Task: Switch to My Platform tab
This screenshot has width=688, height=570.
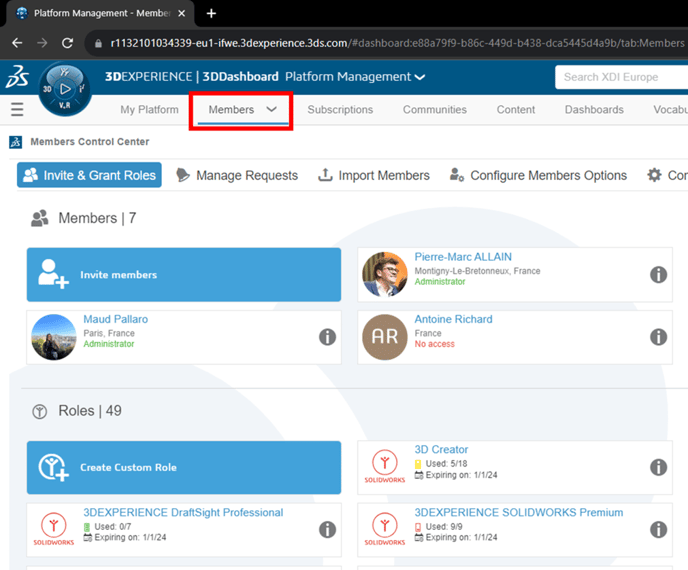Action: tap(150, 110)
